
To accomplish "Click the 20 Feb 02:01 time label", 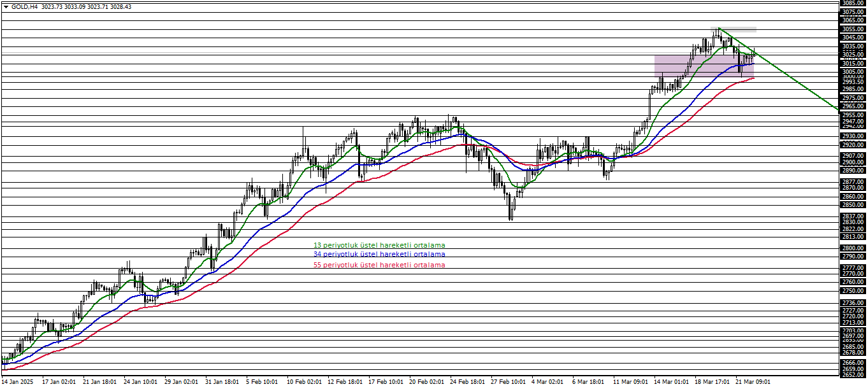I will click(426, 382).
